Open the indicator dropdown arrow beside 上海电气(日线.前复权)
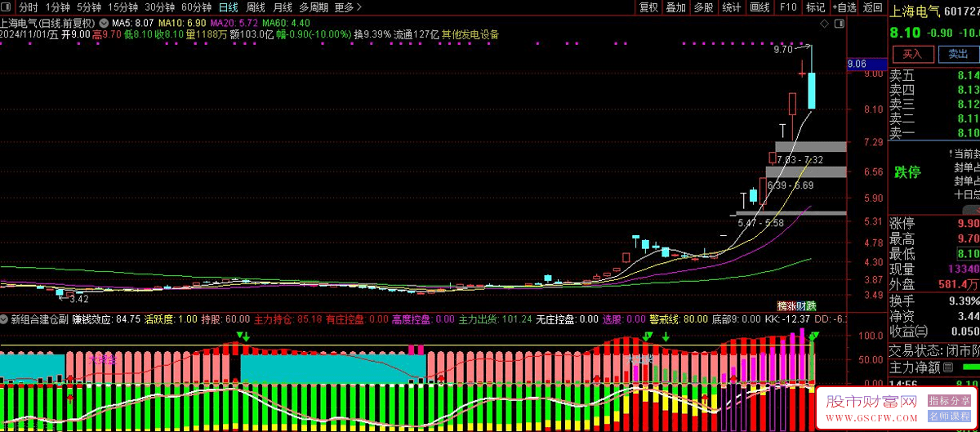Image resolution: width=980 pixels, height=432 pixels. 103,23
